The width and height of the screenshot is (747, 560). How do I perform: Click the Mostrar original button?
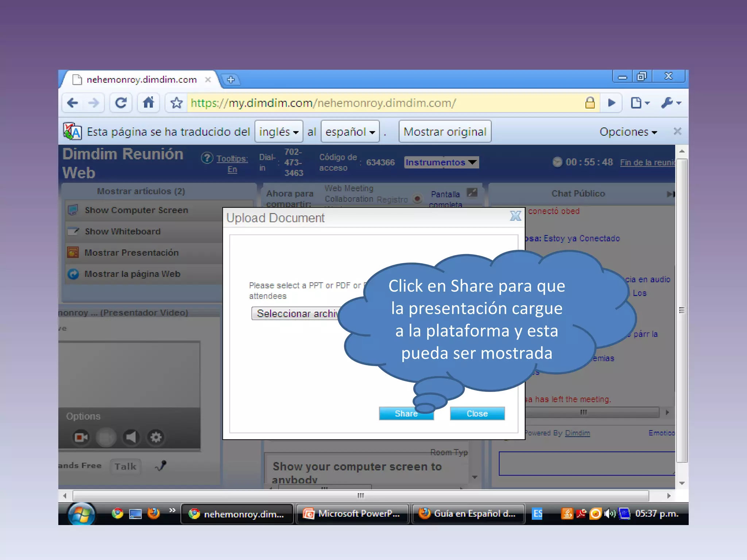click(x=445, y=131)
